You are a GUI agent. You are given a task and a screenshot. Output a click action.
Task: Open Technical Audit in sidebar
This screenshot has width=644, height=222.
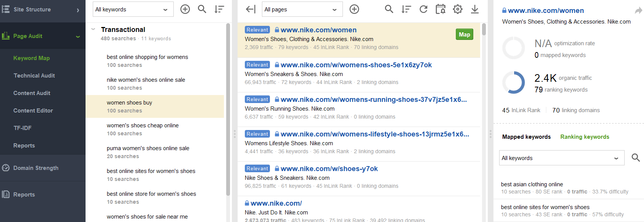click(34, 76)
